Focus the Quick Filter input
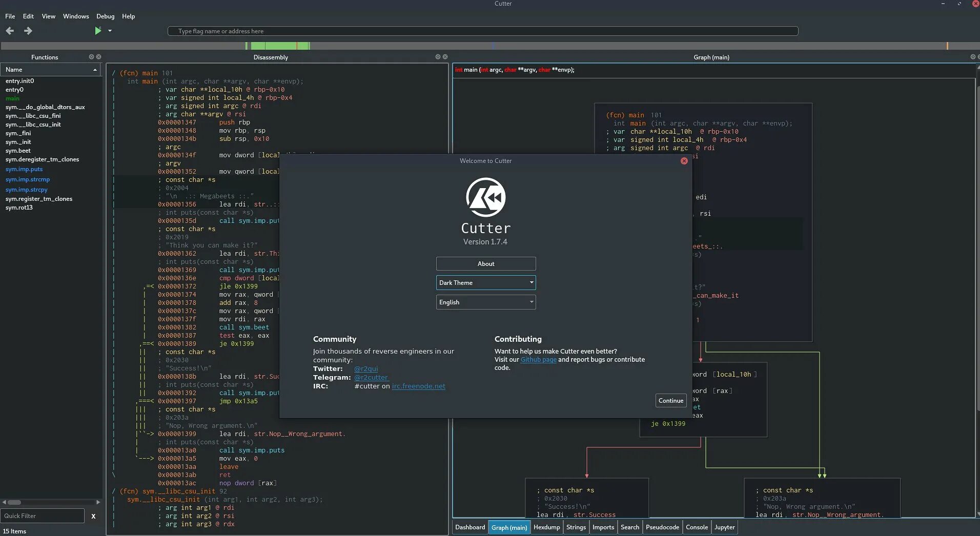 point(43,516)
